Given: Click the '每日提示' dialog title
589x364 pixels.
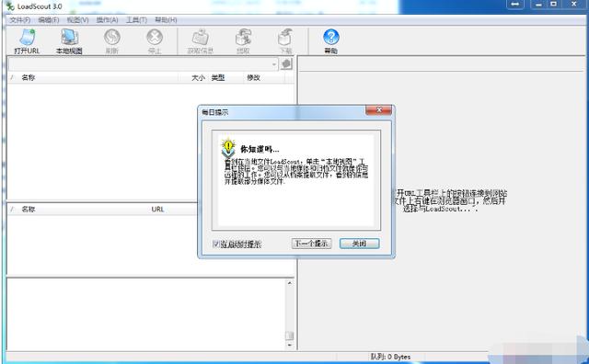Looking at the screenshot, I should (214, 112).
